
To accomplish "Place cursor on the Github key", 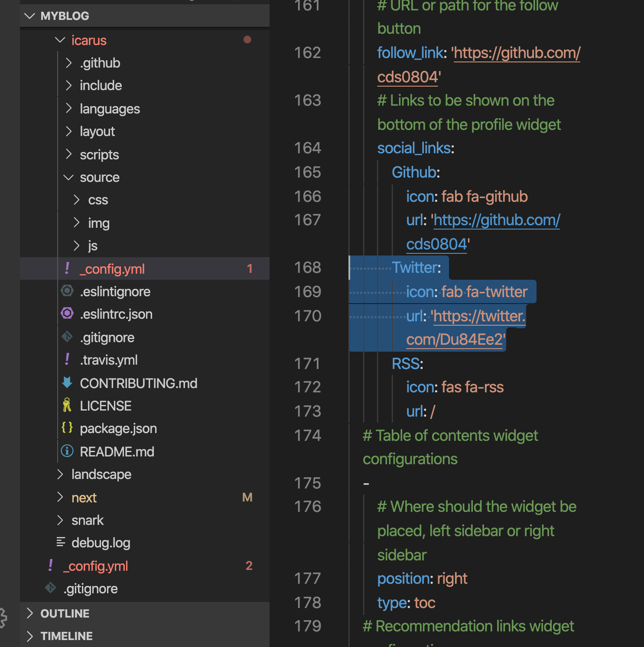I will click(414, 172).
